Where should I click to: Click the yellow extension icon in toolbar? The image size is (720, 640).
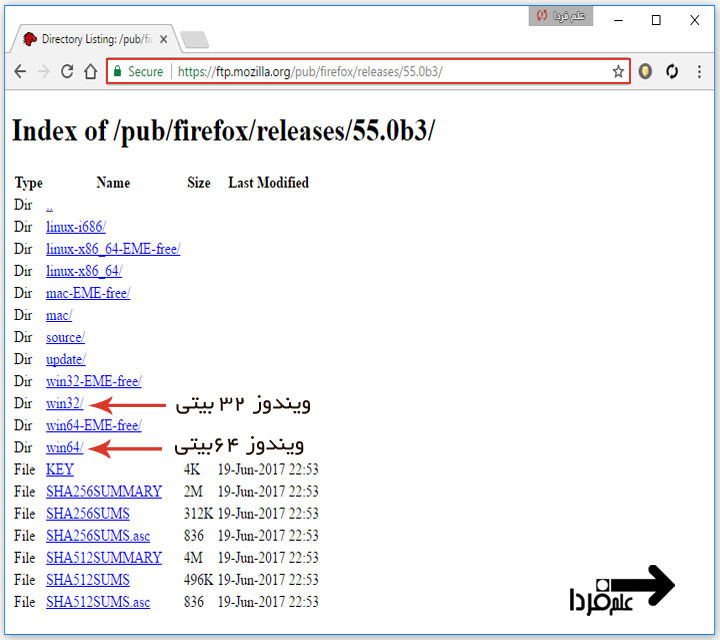(646, 72)
